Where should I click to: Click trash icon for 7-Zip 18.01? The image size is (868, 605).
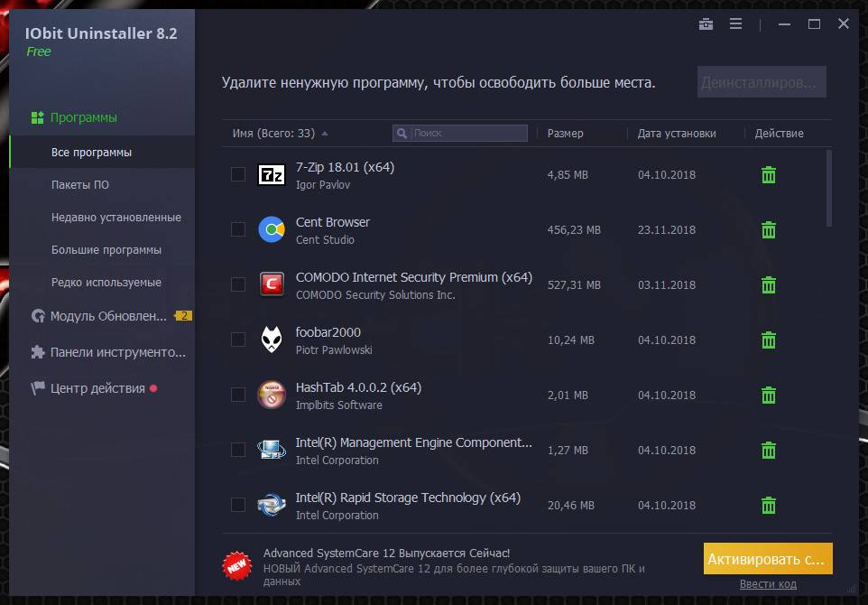coord(769,175)
